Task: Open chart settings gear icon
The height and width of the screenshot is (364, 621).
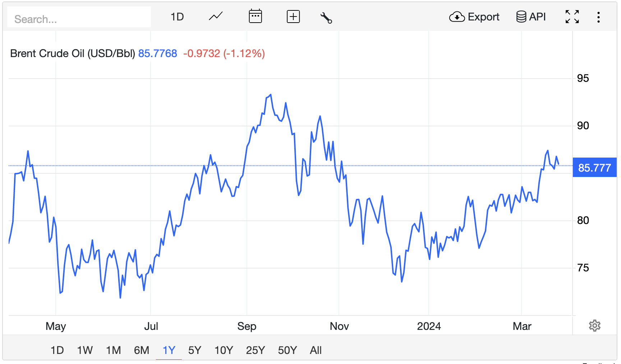Action: click(x=595, y=326)
